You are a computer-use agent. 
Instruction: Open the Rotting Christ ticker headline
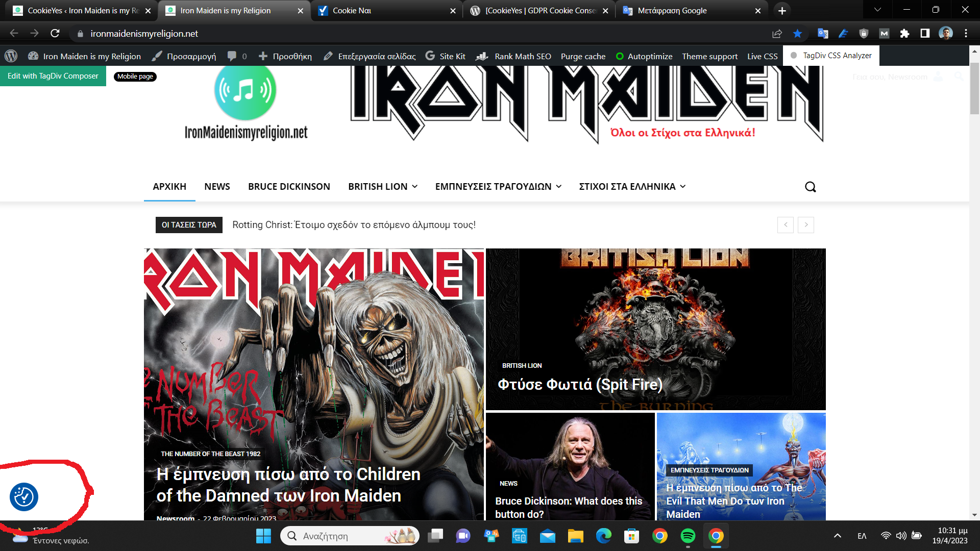pyautogui.click(x=354, y=225)
